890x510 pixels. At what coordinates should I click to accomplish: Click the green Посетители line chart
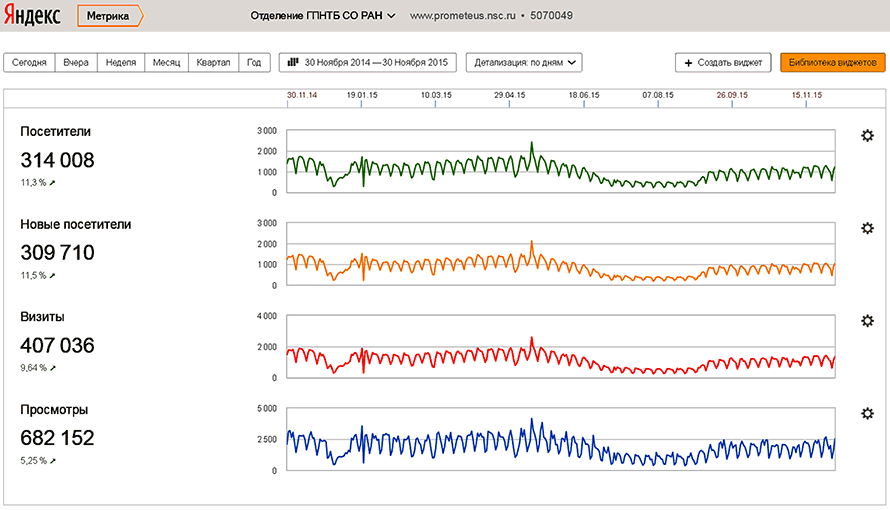[561, 162]
